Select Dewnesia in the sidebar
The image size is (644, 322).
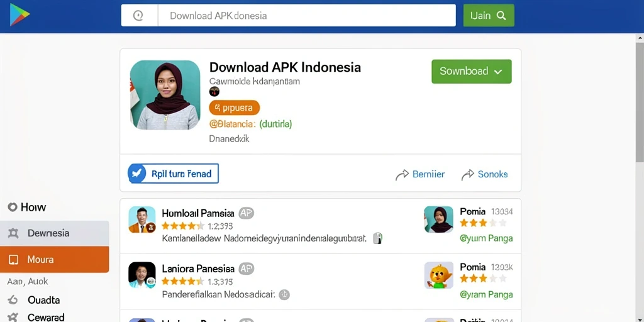coord(55,233)
